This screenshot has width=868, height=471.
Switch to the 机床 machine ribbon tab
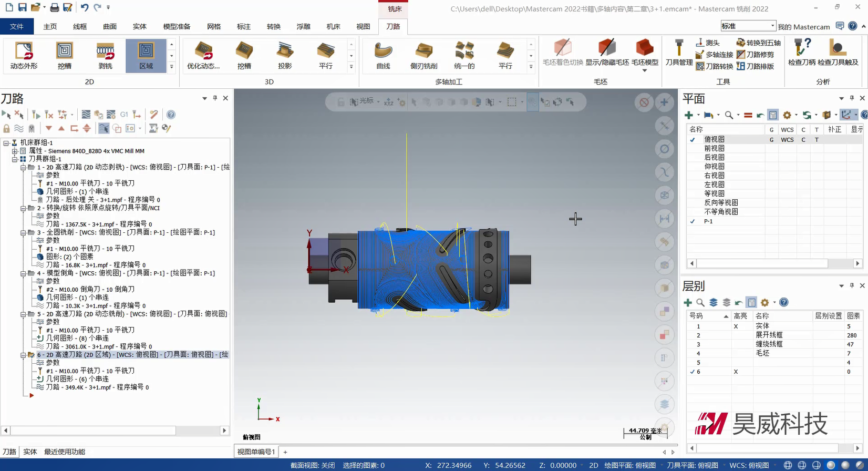tap(334, 26)
